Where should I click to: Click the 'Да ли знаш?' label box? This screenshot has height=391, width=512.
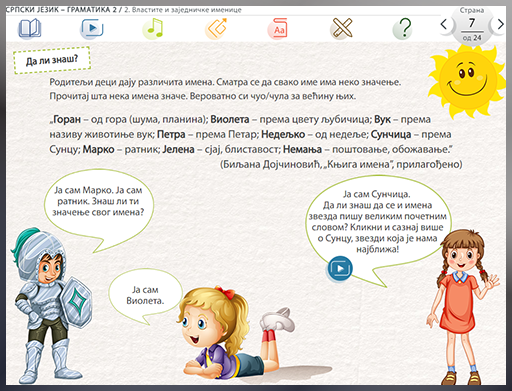click(x=52, y=60)
